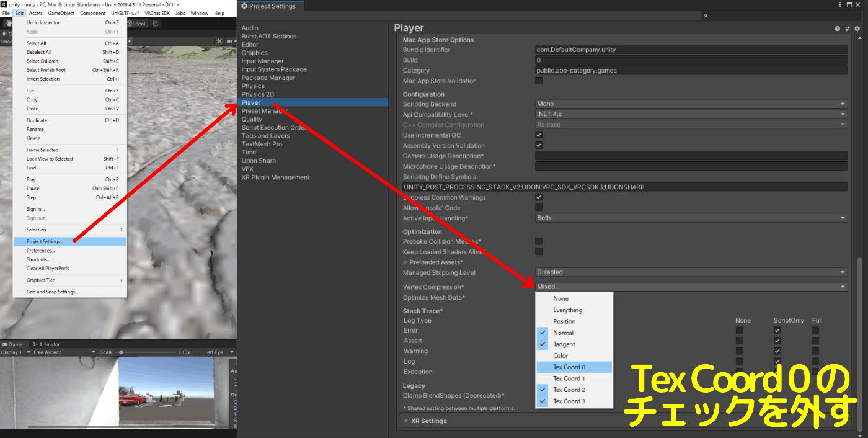Click Unity logo in title bar
This screenshot has height=438, width=868.
(x=4, y=4)
